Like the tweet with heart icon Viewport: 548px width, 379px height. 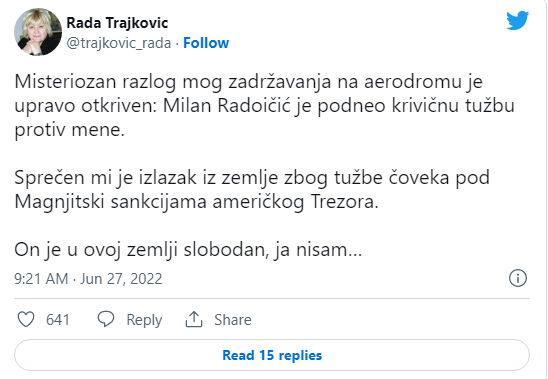click(26, 320)
